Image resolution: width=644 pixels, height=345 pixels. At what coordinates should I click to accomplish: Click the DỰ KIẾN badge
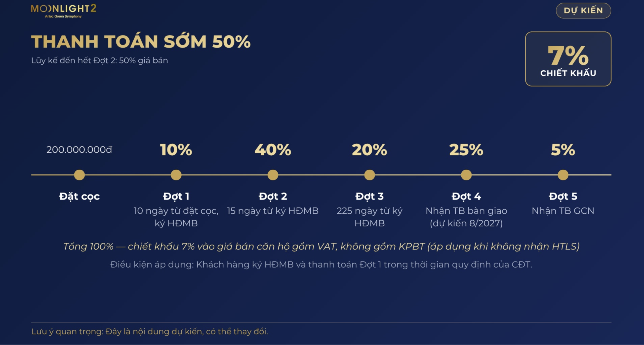[583, 11]
